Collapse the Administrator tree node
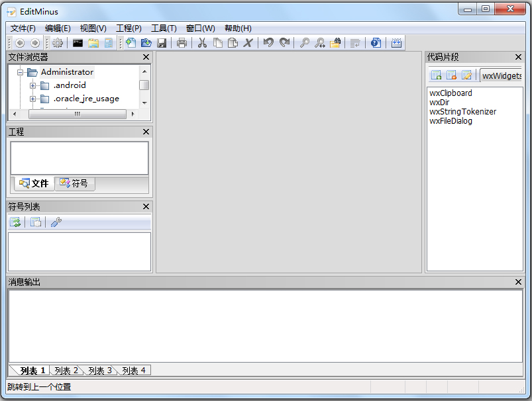The image size is (532, 401). pos(20,72)
